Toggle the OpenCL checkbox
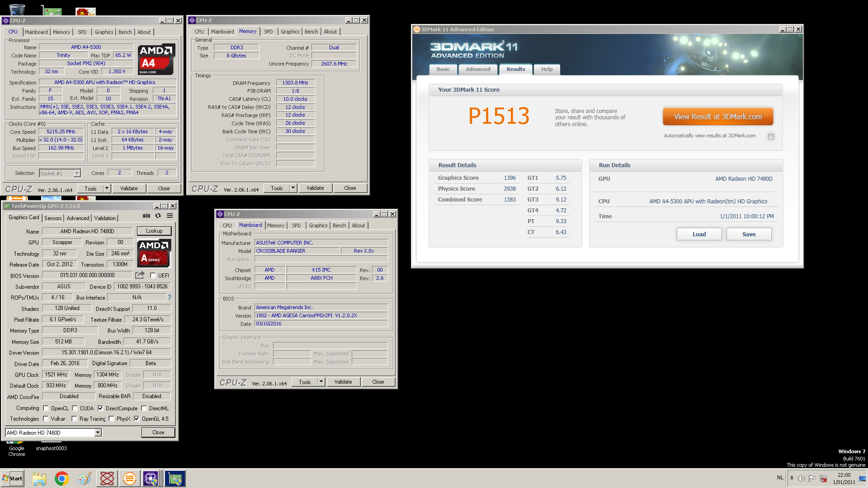This screenshot has width=868, height=488. coord(46,408)
